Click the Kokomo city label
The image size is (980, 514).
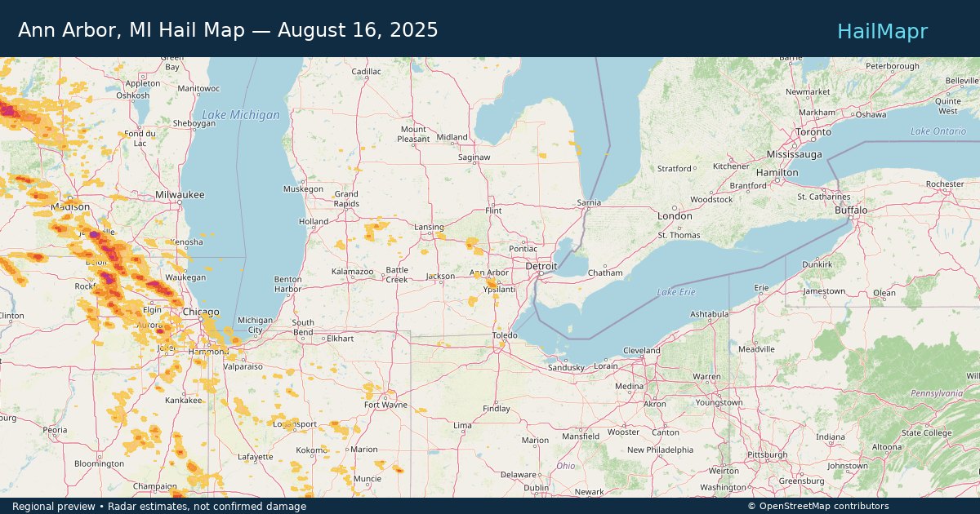[312, 450]
